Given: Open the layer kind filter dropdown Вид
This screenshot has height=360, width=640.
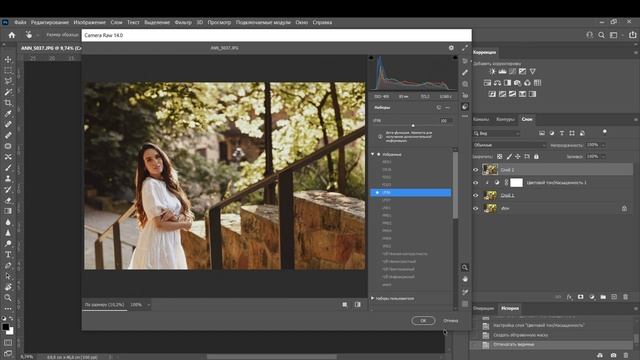Looking at the screenshot, I should click(497, 133).
